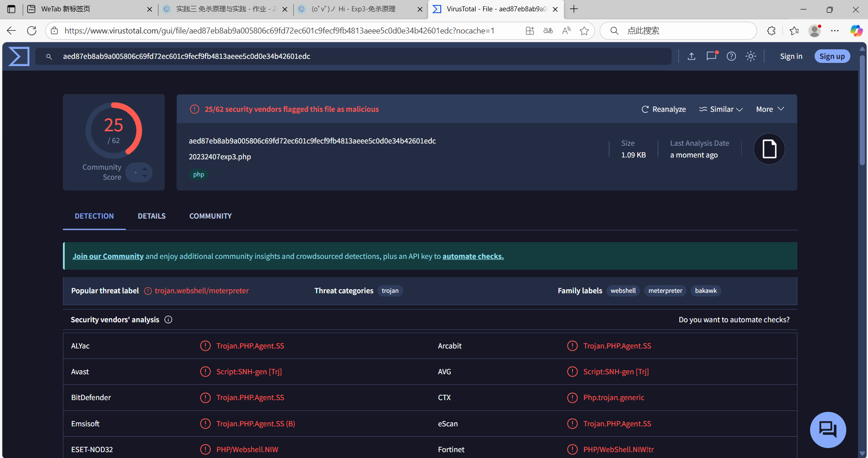Click the bakawk family label
Viewport: 868px width, 458px height.
point(706,291)
